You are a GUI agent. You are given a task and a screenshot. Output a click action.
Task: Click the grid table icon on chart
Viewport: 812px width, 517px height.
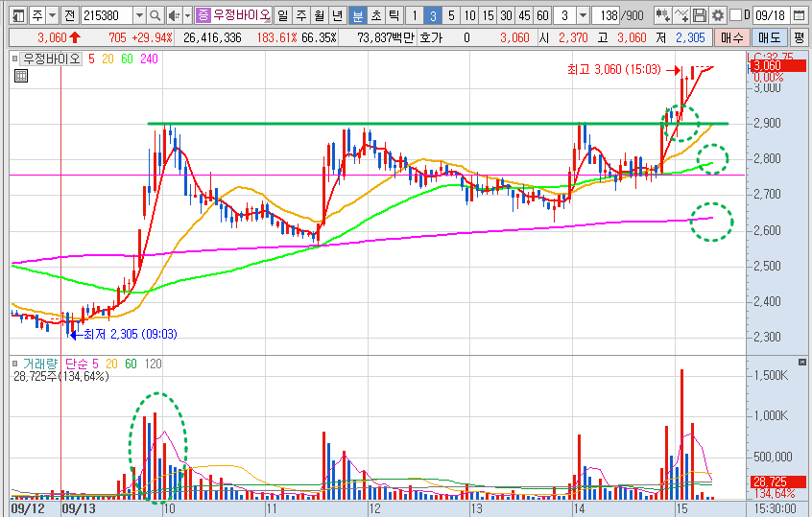[21, 76]
